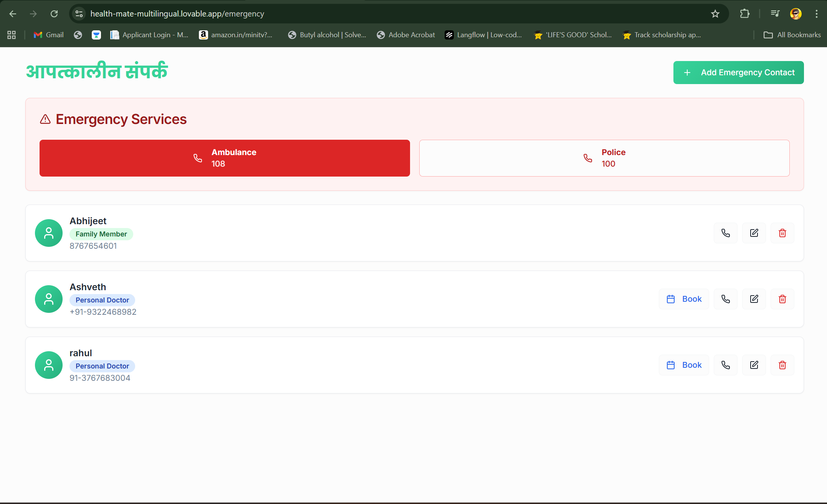827x504 pixels.
Task: Dial Ambulance 108
Action: (x=225, y=158)
